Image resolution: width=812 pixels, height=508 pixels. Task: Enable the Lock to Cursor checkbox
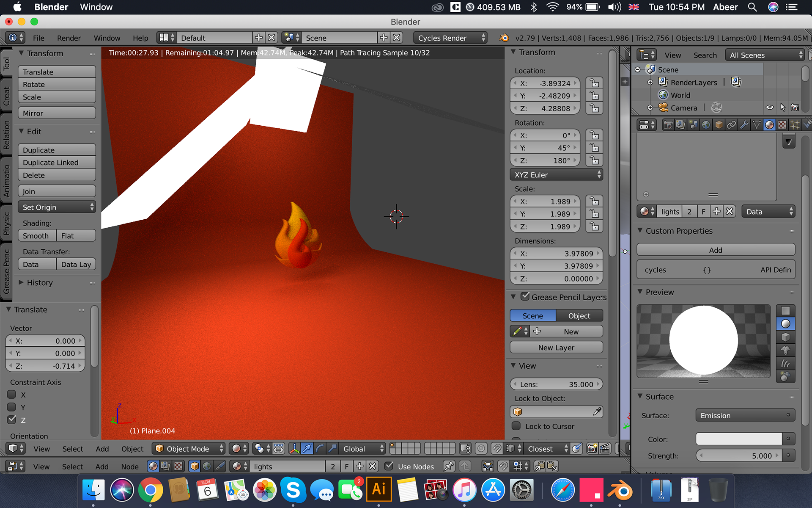point(516,426)
